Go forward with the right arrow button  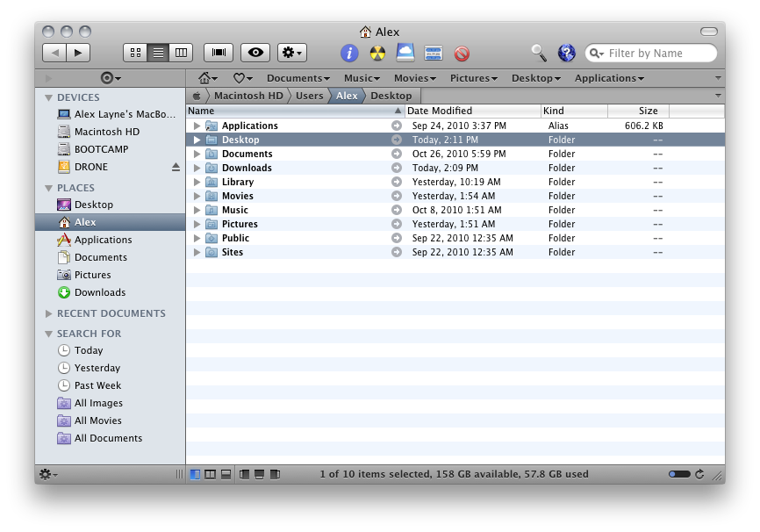[x=78, y=53]
